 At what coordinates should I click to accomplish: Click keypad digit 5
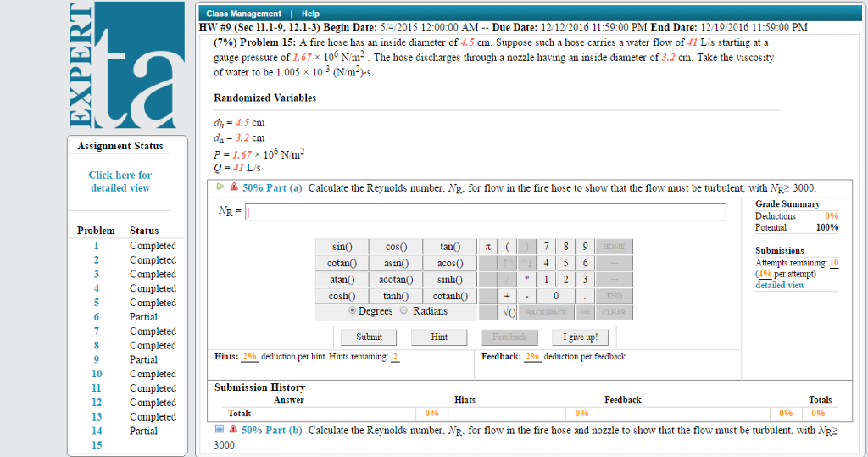565,263
